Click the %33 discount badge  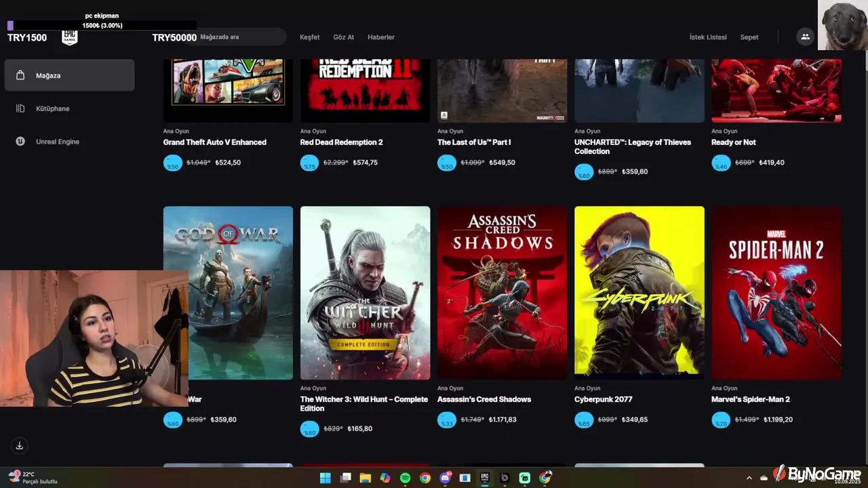447,420
